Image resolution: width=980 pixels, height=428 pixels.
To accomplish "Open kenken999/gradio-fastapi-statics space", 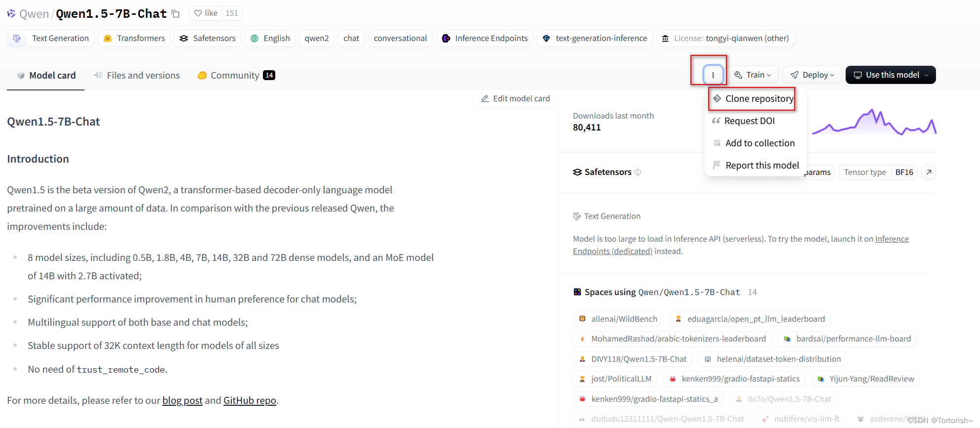I will point(734,379).
